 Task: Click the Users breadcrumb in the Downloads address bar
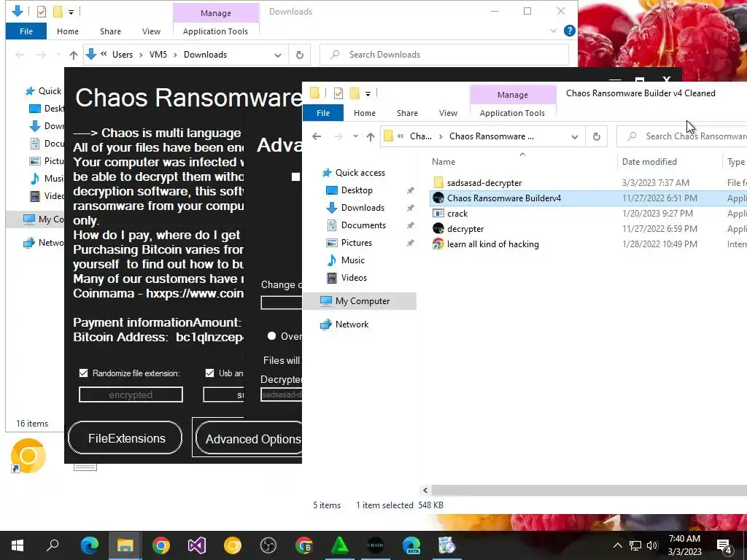[123, 55]
